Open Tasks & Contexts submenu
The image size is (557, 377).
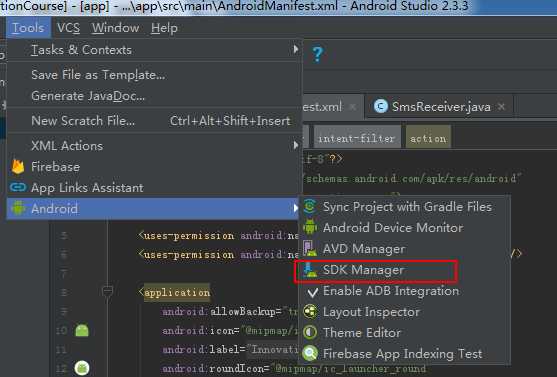click(x=155, y=50)
